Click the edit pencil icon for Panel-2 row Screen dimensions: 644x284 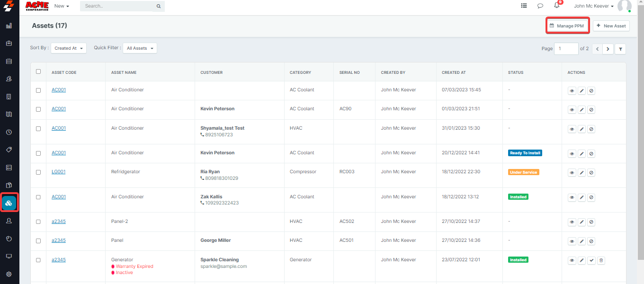click(x=581, y=222)
